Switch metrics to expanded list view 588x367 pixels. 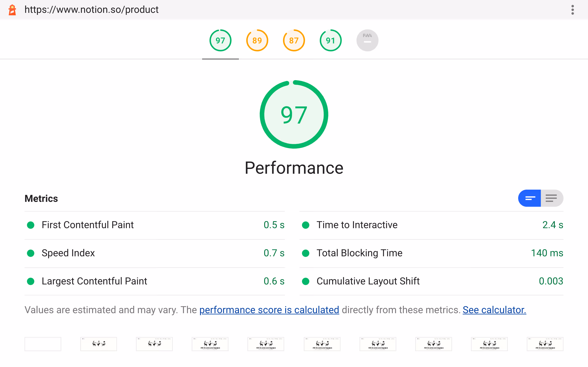(551, 198)
